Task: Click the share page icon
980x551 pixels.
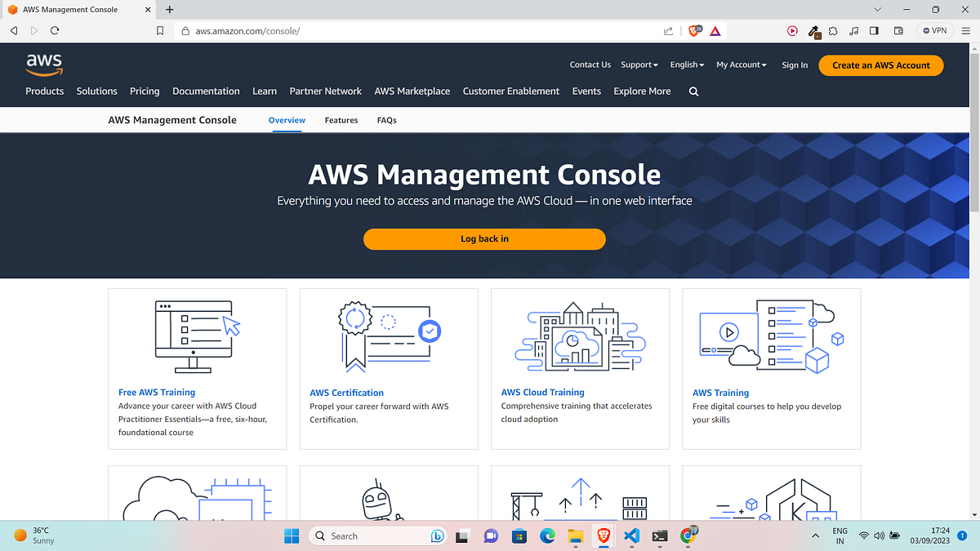Action: click(x=667, y=30)
